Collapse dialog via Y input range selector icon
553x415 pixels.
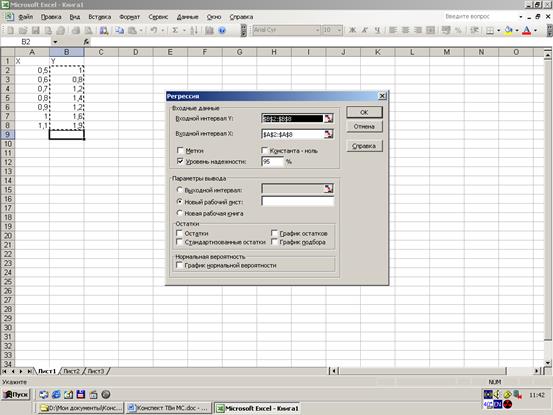[328, 118]
